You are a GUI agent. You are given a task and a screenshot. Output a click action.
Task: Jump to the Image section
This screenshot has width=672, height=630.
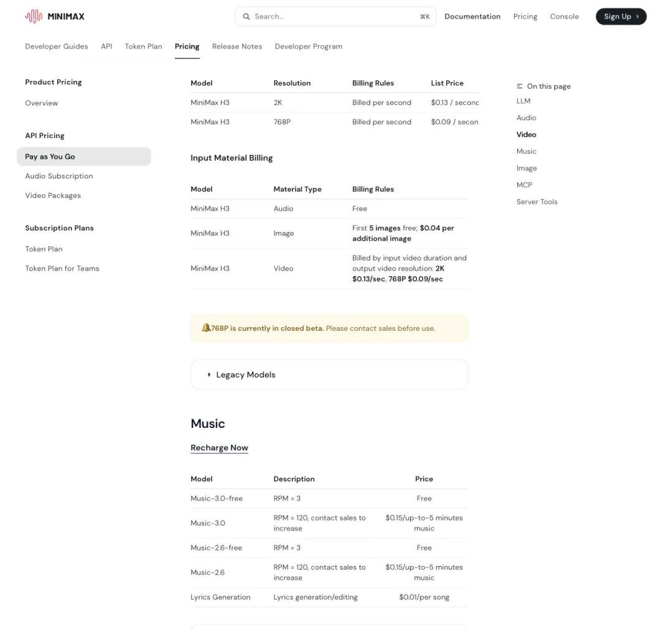tap(527, 168)
